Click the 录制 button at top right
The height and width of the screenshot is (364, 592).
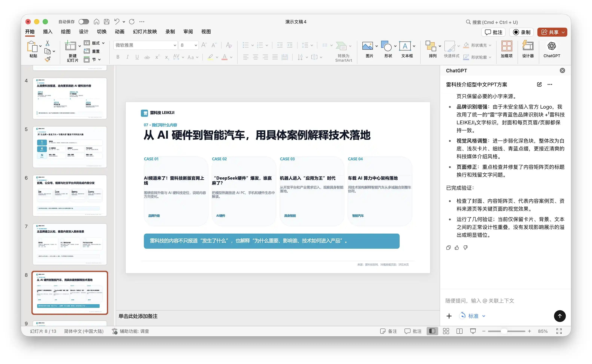[x=522, y=32]
